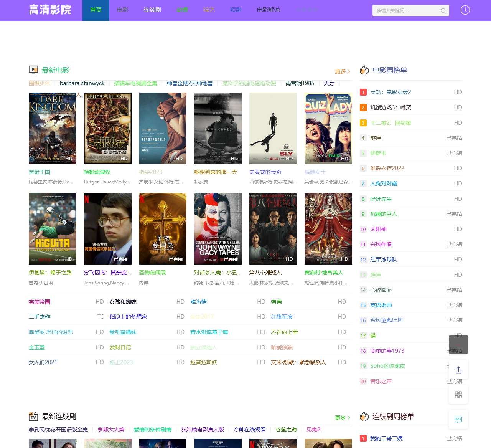Viewport: 491px width, 448px height.
Task: Click the barbara stanwyck tag link
Action: (82, 83)
